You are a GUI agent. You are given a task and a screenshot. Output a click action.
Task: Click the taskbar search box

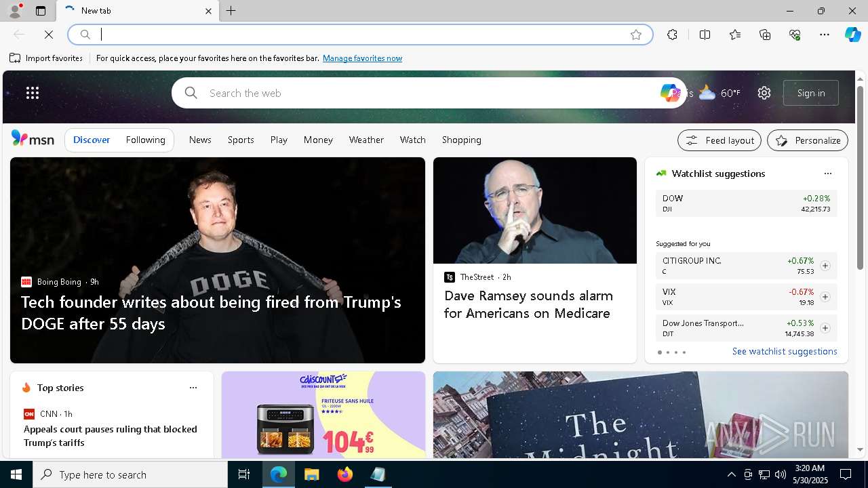tap(130, 474)
